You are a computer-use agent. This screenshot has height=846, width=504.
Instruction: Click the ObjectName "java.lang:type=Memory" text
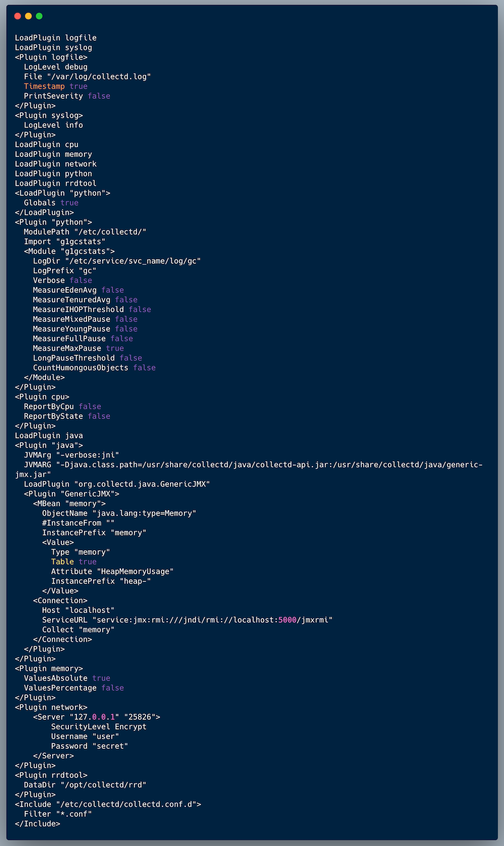coord(119,514)
